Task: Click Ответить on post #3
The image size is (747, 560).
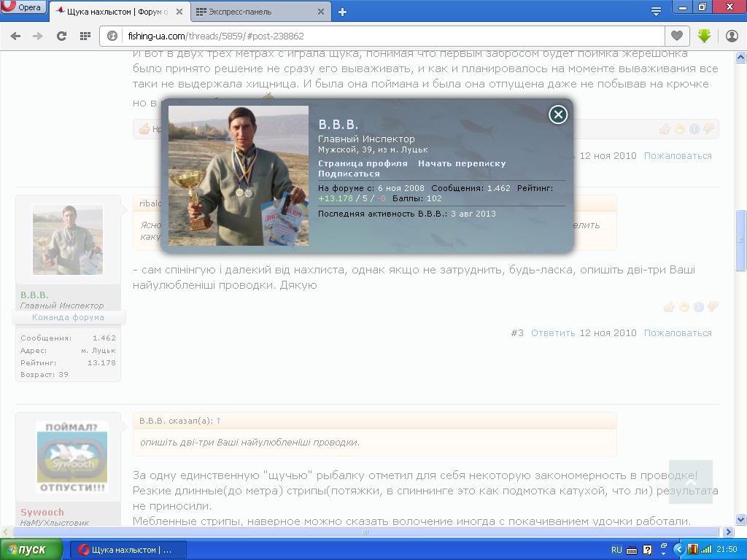Action: pyautogui.click(x=552, y=332)
